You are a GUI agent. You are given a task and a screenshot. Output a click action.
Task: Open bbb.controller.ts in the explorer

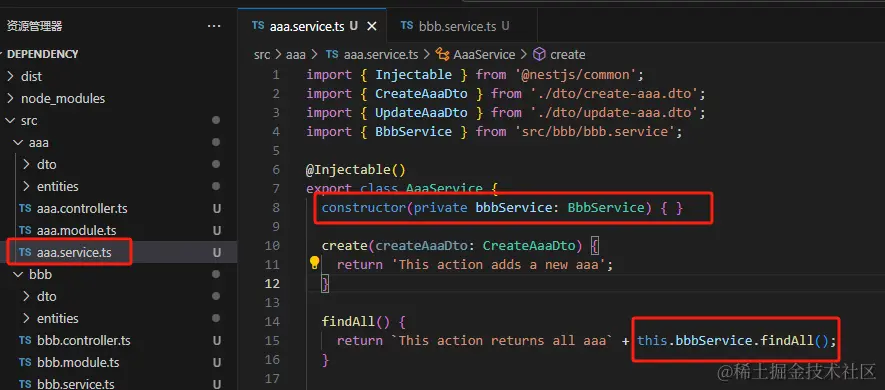pos(119,340)
